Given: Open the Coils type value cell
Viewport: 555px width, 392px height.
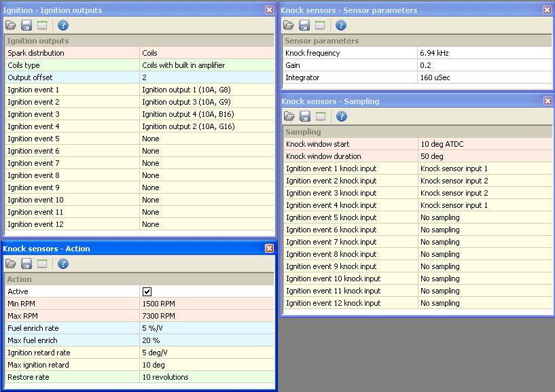Looking at the screenshot, I should 207,65.
